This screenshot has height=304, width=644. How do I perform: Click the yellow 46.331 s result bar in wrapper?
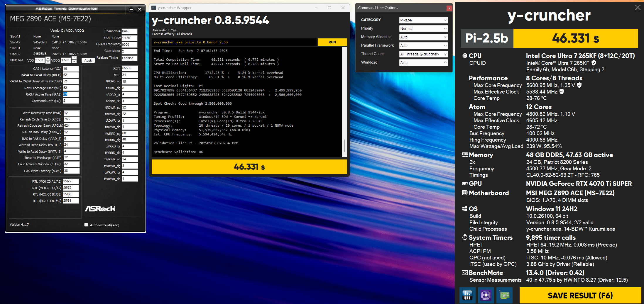click(x=249, y=167)
